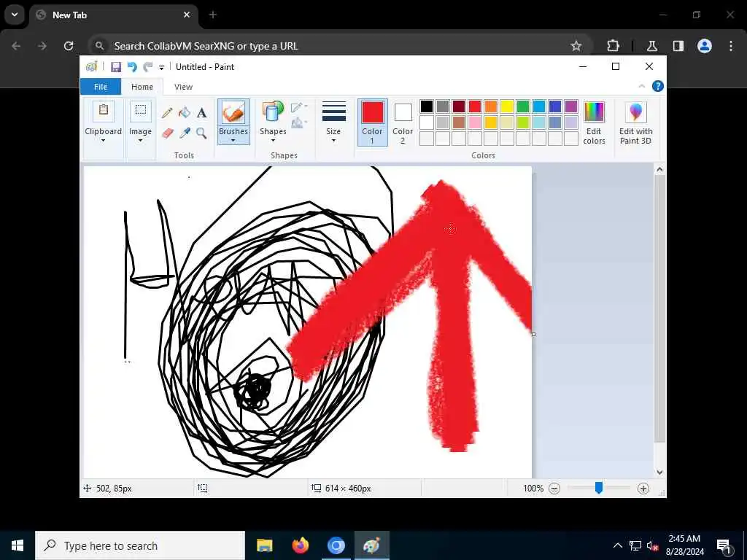This screenshot has width=747, height=560.
Task: Expand the Image dropdown arrow
Action: click(140, 141)
